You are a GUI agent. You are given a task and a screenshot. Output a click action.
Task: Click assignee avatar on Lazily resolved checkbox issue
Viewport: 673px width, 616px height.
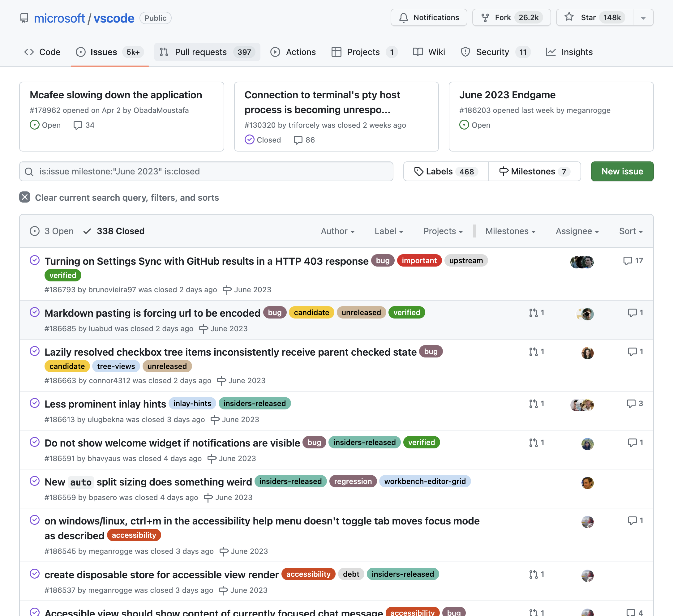[x=588, y=353]
